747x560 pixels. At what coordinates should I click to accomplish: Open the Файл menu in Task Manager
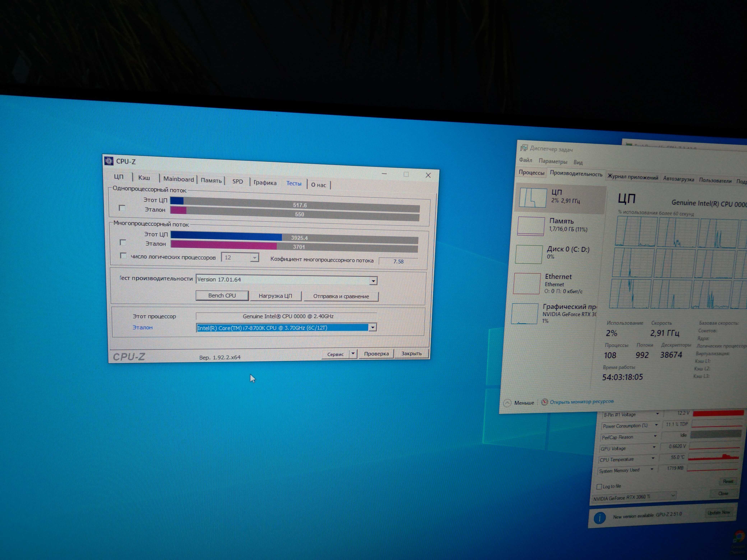525,160
